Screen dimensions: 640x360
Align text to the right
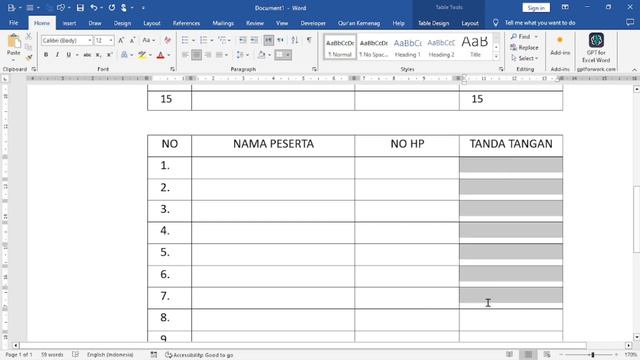[x=208, y=55]
